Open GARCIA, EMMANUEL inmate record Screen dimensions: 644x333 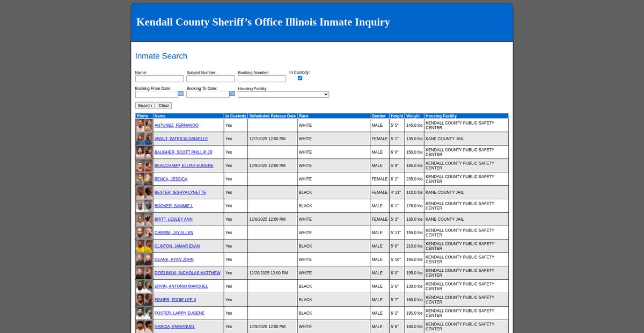(x=175, y=327)
